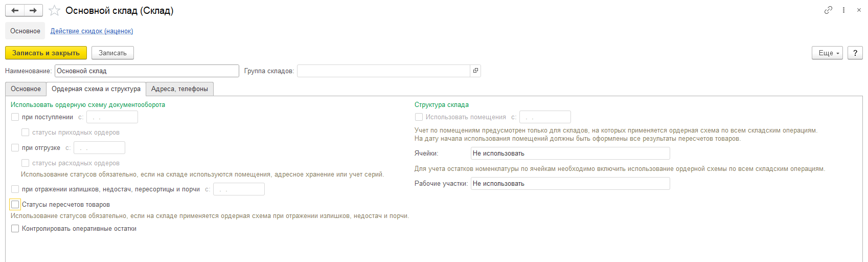Click into the Наименование text field
Image resolution: width=868 pixels, height=262 pixels.
tap(147, 71)
